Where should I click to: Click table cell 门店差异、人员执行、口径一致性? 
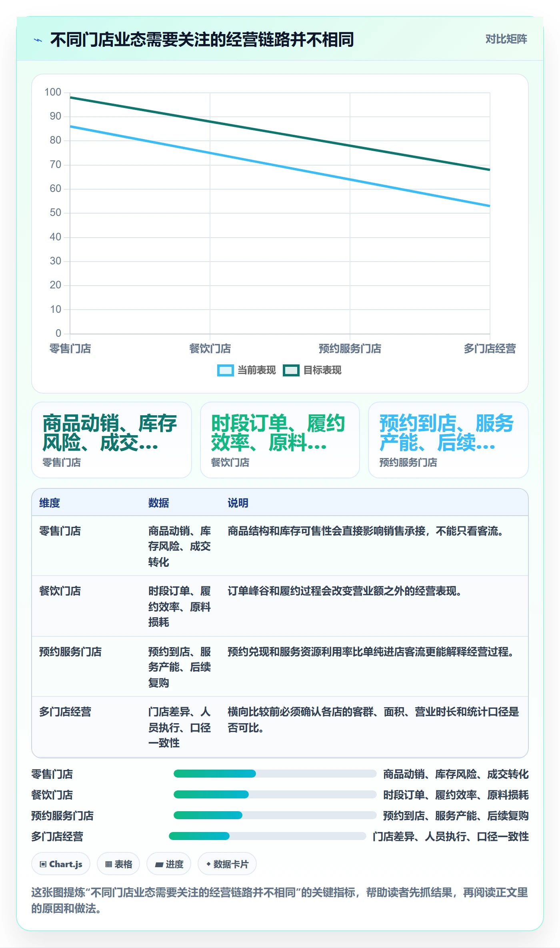tap(180, 727)
